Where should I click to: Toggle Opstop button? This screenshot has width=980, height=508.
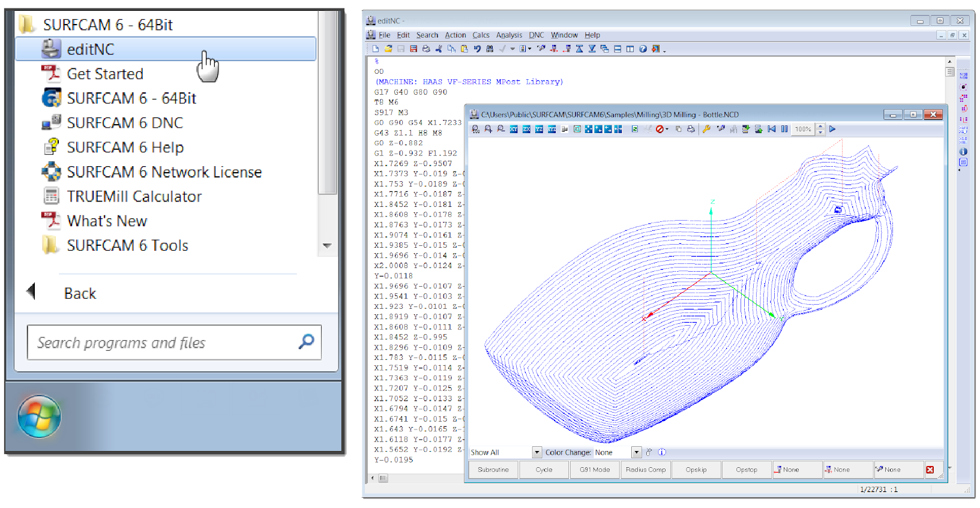(x=747, y=470)
